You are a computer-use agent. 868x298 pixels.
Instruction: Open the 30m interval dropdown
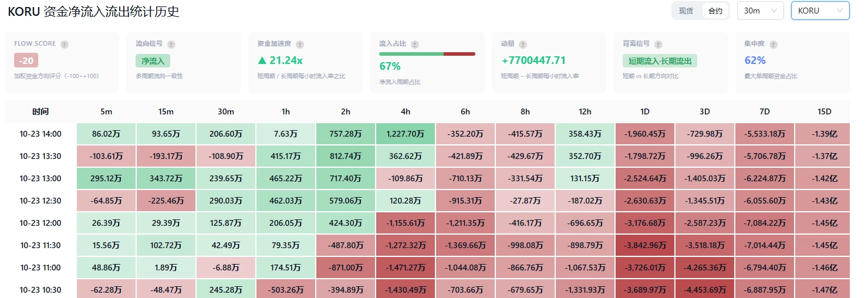coord(760,11)
